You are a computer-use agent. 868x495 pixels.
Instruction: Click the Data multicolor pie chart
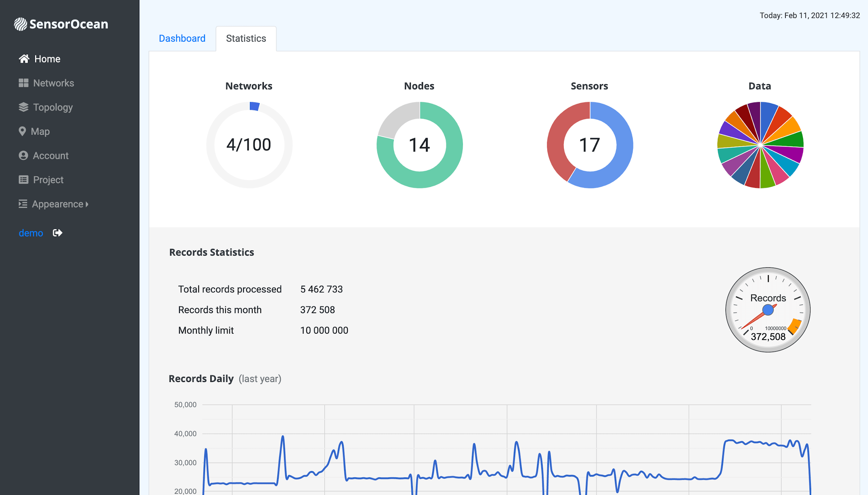[x=760, y=145]
